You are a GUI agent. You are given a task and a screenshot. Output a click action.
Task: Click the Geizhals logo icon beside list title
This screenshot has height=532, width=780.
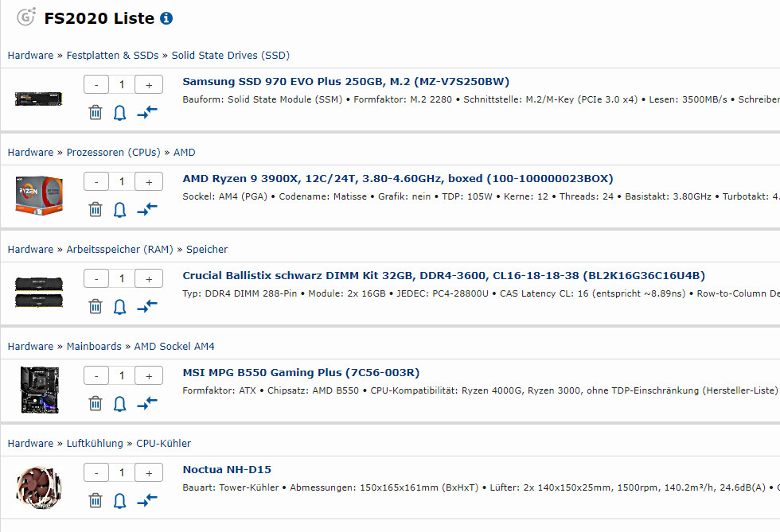coord(25,17)
